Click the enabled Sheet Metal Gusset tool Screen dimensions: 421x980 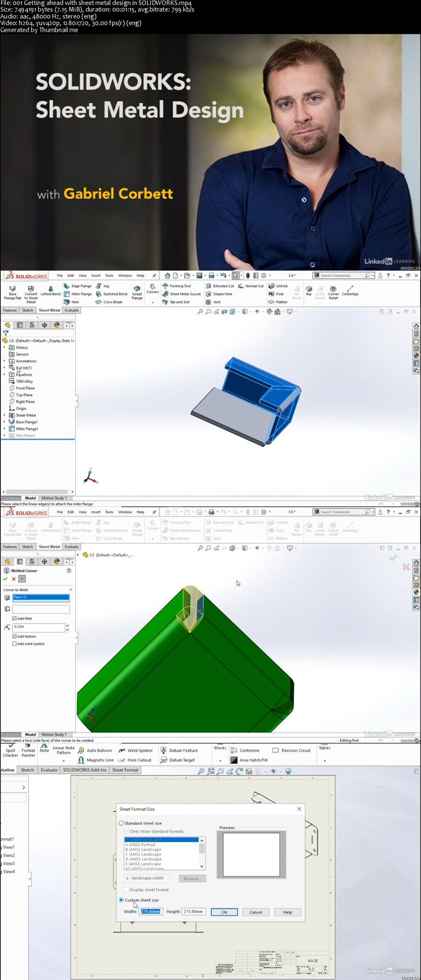point(182,294)
